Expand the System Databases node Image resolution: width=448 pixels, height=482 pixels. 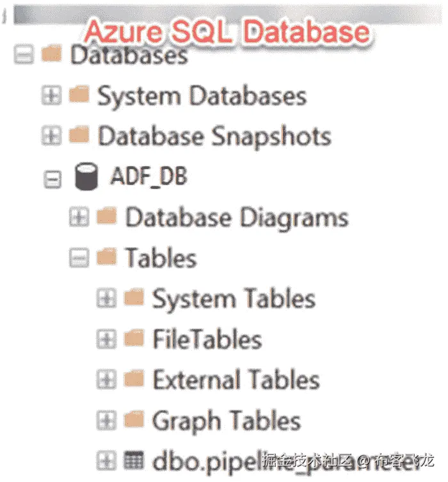[x=50, y=96]
